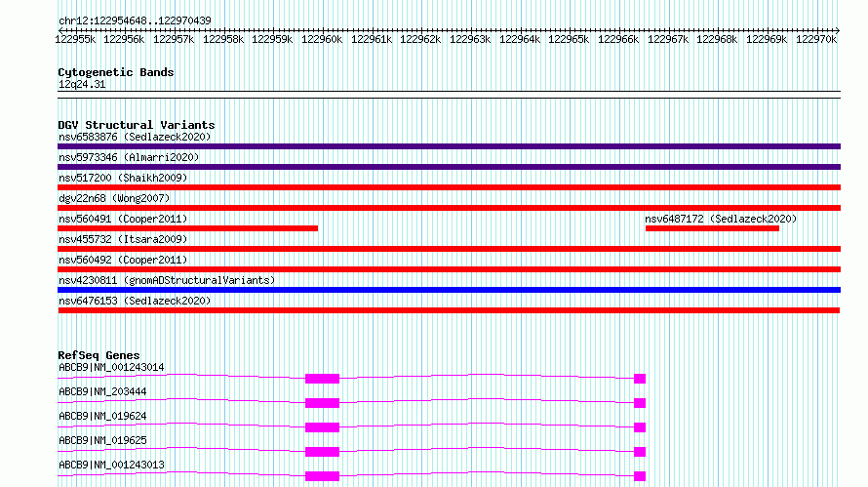The image size is (868, 487).
Task: Select the red bar under nsv6487172
Action: click(712, 228)
